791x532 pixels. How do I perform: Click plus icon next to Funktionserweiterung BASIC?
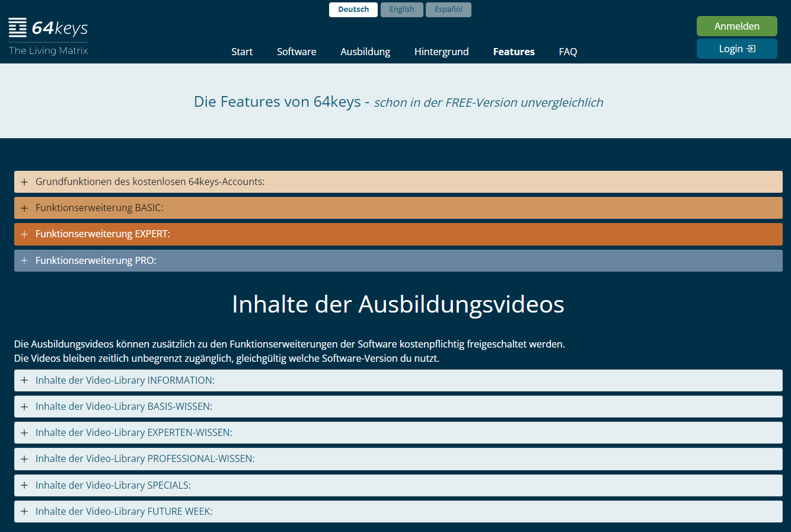click(x=24, y=208)
